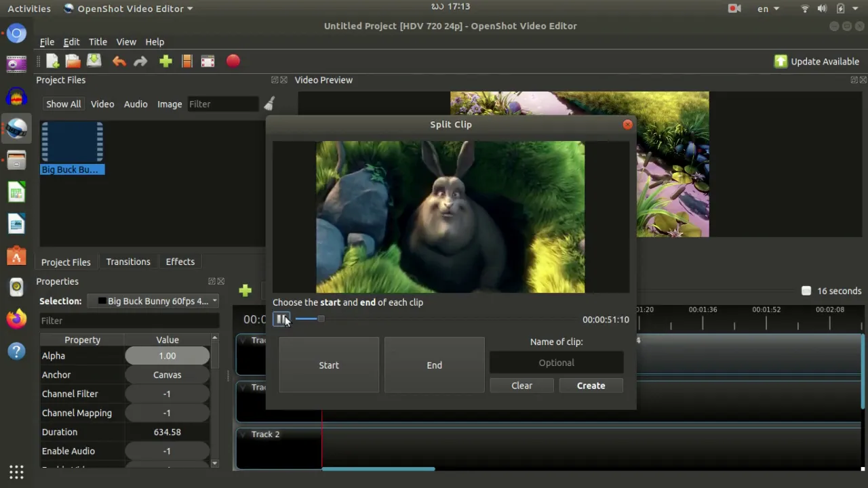Open the View menu
The width and height of the screenshot is (868, 488).
click(126, 42)
